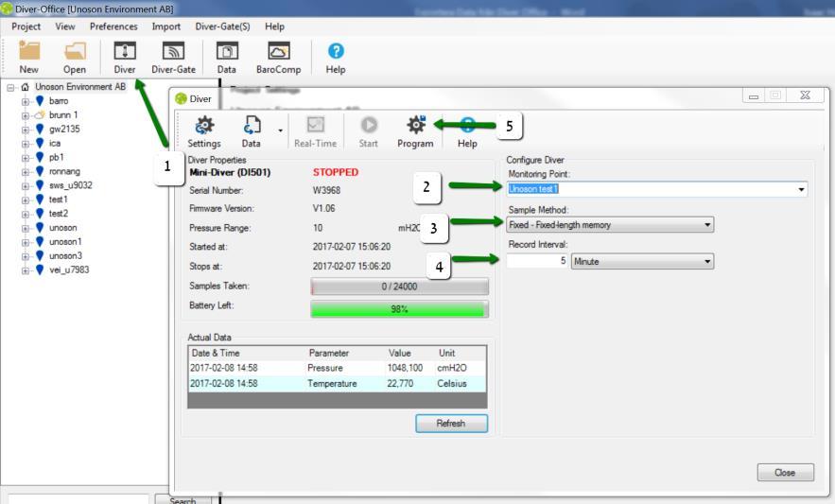
Task: Click the Date & Time column header
Action: (x=216, y=354)
